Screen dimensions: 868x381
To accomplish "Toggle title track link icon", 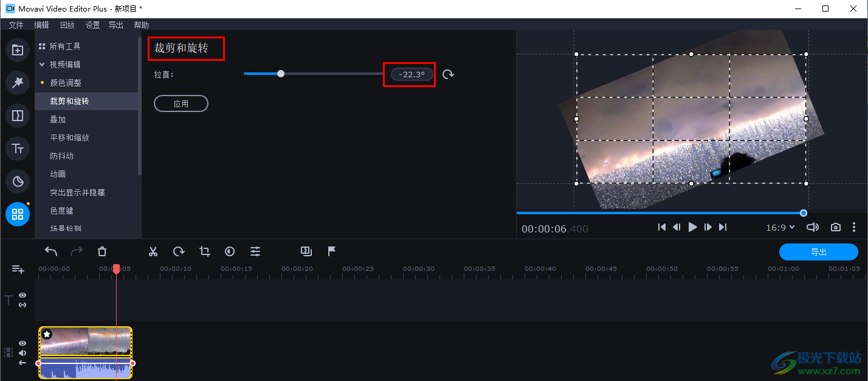I will tap(22, 305).
